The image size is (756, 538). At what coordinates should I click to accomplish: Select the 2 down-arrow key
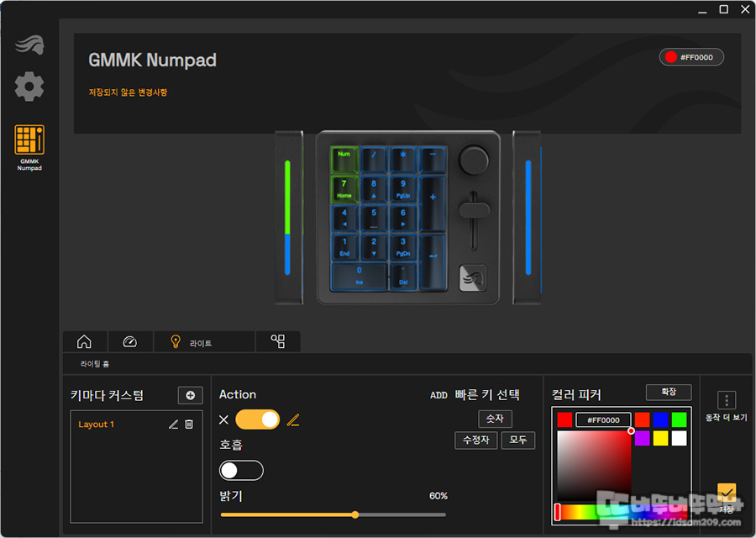coord(374,246)
